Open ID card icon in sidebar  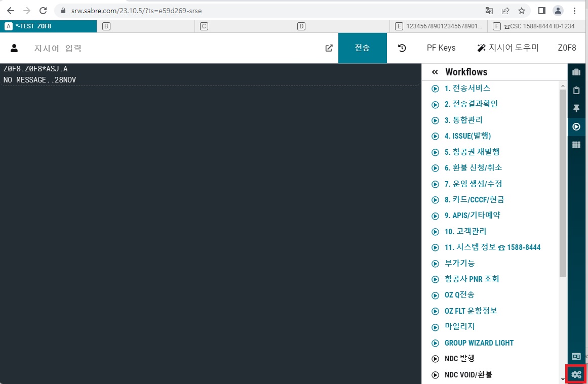pyautogui.click(x=576, y=356)
